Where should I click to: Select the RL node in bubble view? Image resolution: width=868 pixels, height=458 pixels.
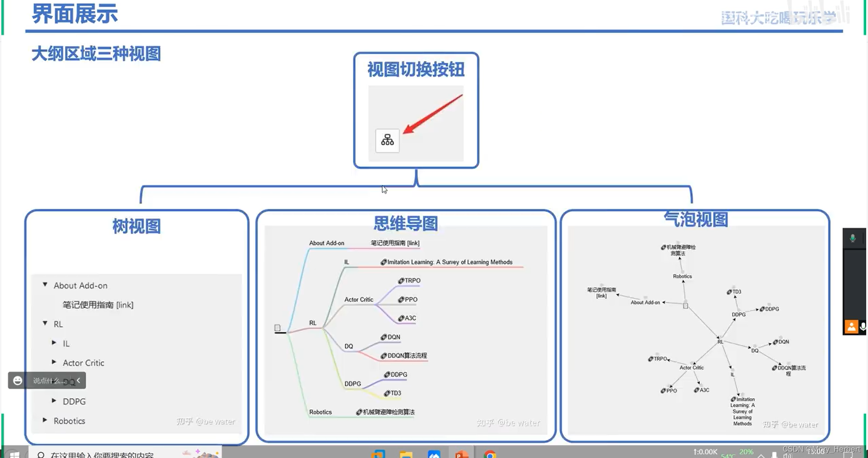pos(720,342)
